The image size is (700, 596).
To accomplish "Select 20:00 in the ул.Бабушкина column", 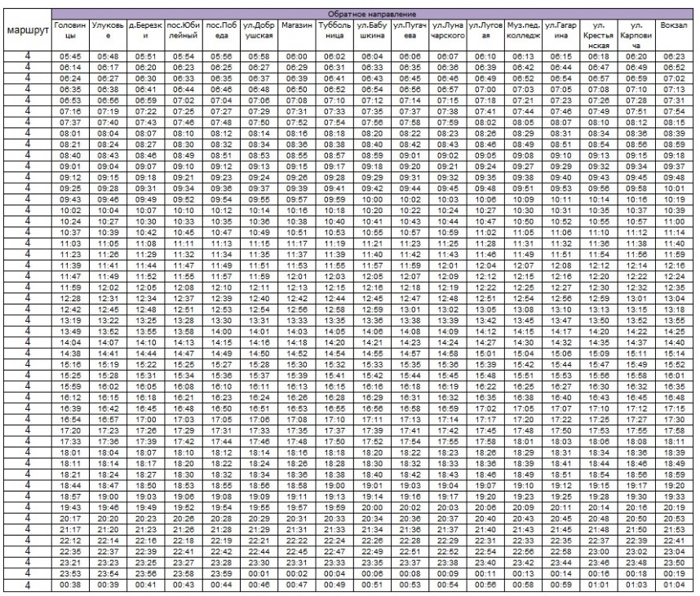I will point(372,508).
